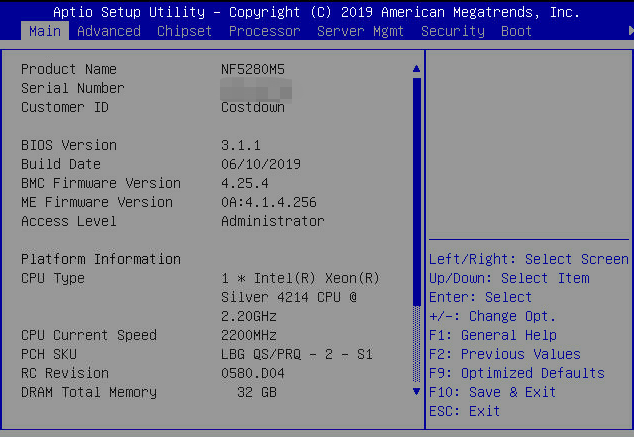Switch to the Advanced tab

pyautogui.click(x=109, y=31)
